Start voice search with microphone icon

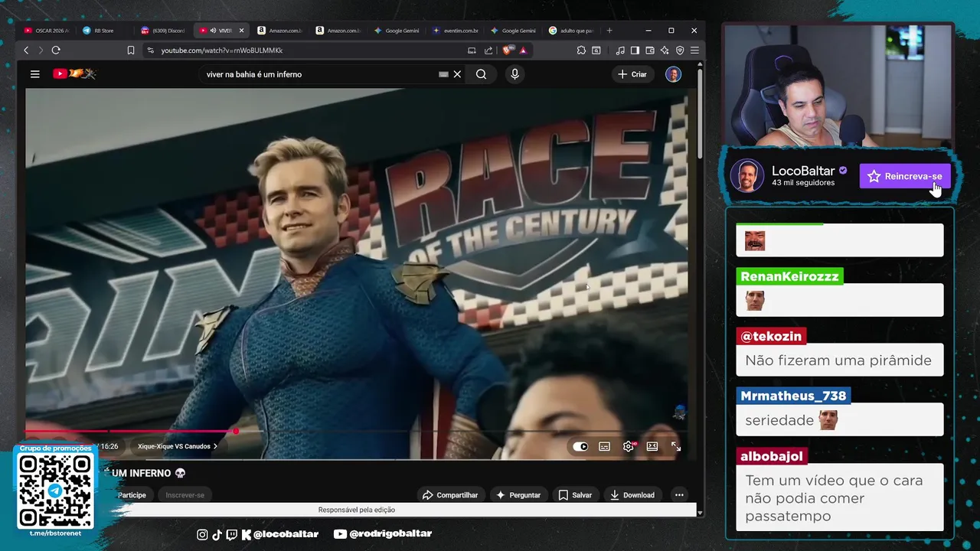[514, 74]
